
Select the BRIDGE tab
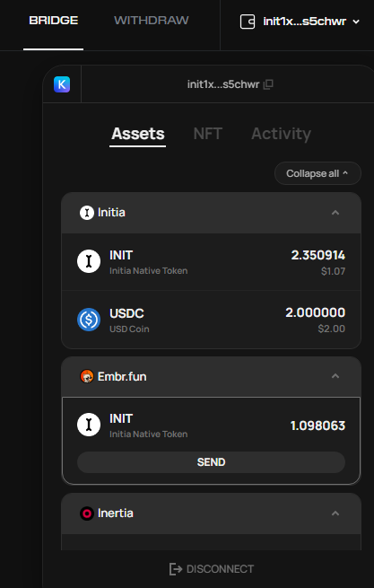coord(54,21)
